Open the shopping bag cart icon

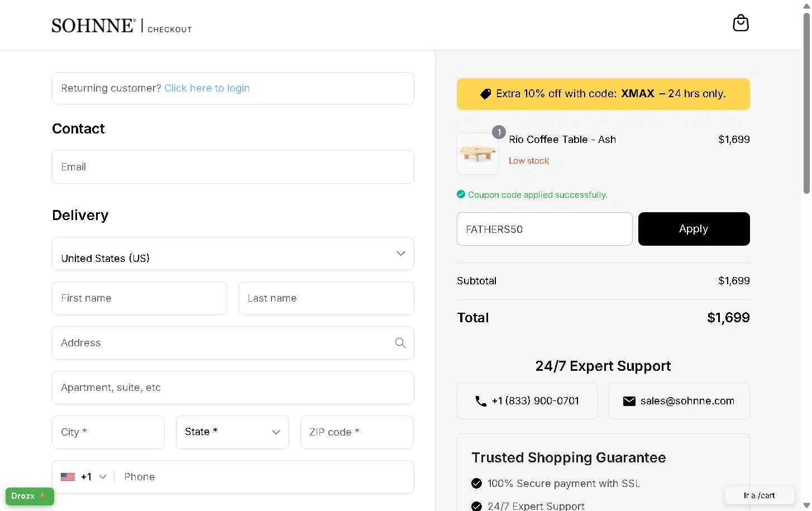click(741, 23)
